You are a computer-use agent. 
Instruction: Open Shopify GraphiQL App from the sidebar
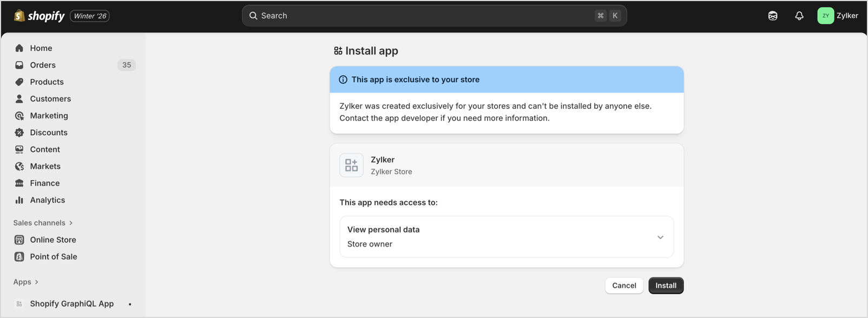click(x=71, y=304)
